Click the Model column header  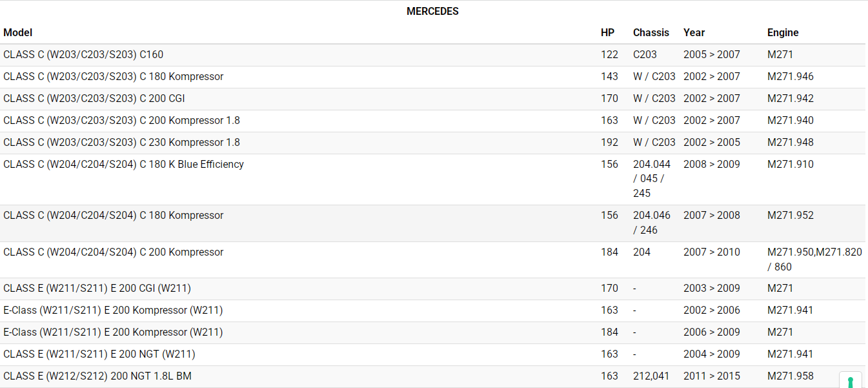[x=18, y=32]
